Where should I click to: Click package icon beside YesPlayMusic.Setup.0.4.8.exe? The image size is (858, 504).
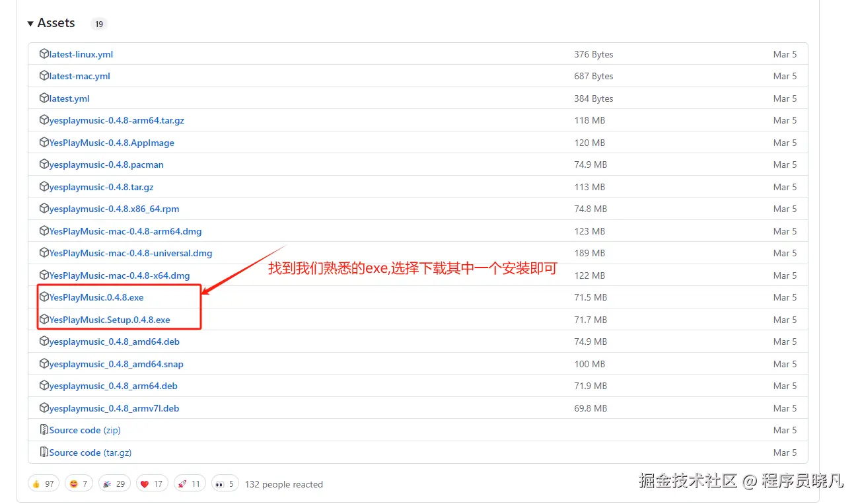[x=44, y=319]
